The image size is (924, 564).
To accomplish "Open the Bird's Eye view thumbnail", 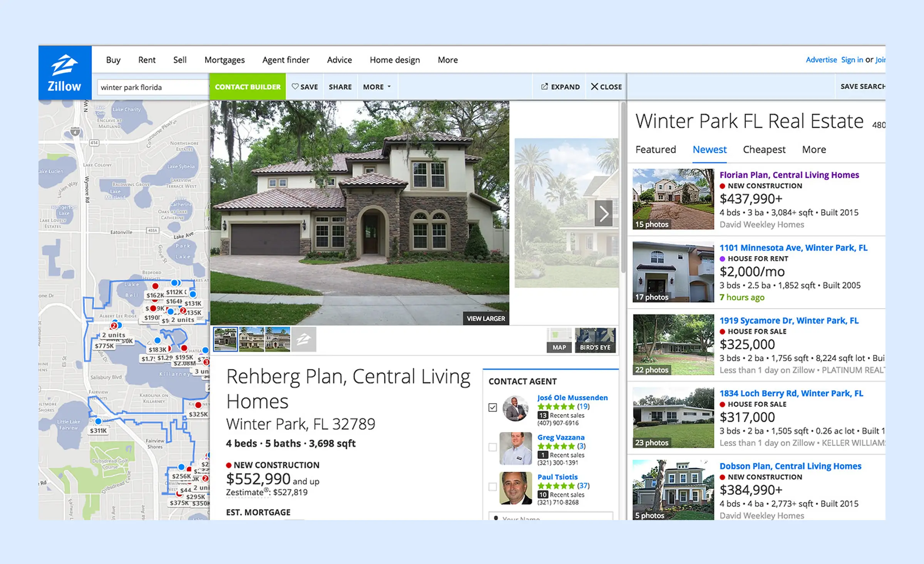I will tap(595, 340).
